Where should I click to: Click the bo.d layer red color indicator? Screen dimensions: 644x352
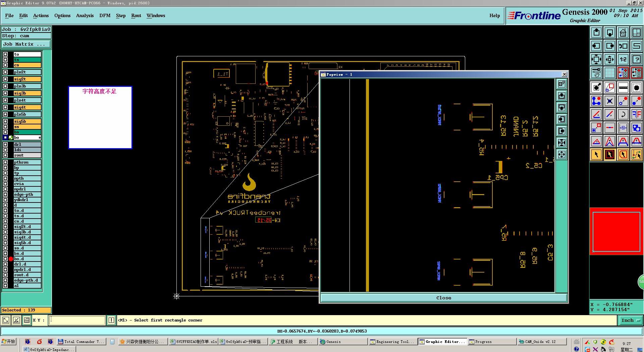(11, 259)
